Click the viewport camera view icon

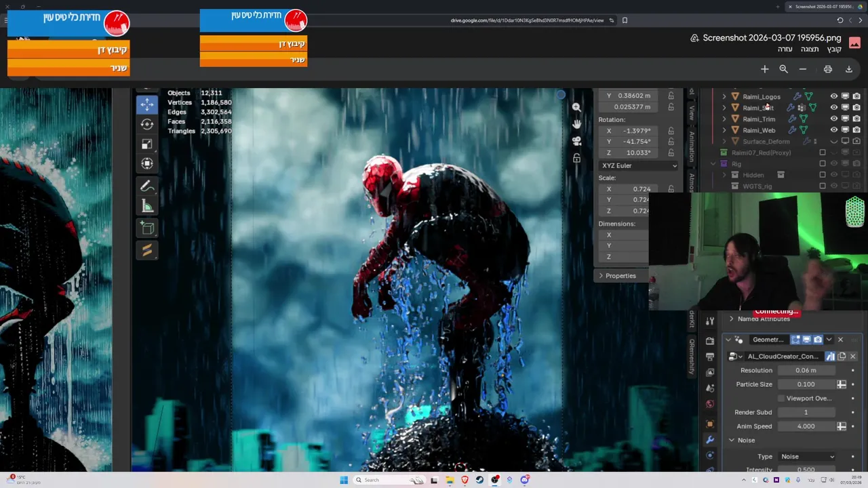pyautogui.click(x=576, y=141)
